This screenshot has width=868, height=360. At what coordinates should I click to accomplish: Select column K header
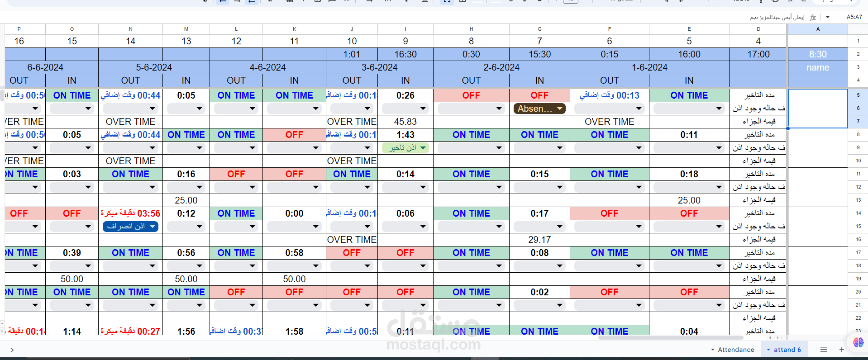click(x=294, y=29)
